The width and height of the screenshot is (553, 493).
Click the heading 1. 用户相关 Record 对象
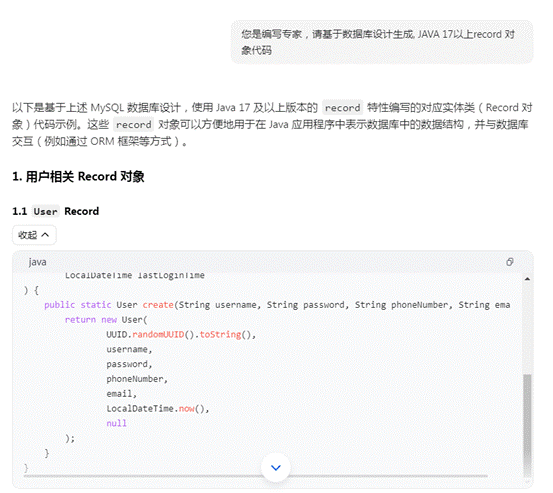click(78, 177)
